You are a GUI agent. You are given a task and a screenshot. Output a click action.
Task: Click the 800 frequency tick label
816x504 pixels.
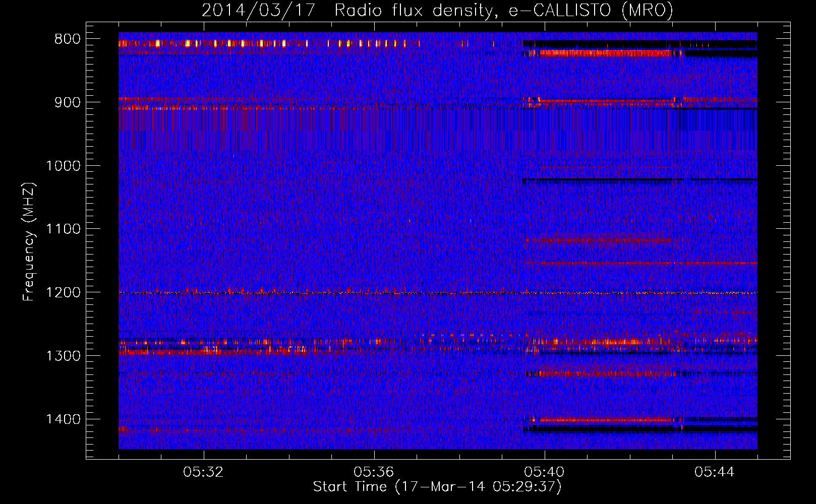pos(67,39)
